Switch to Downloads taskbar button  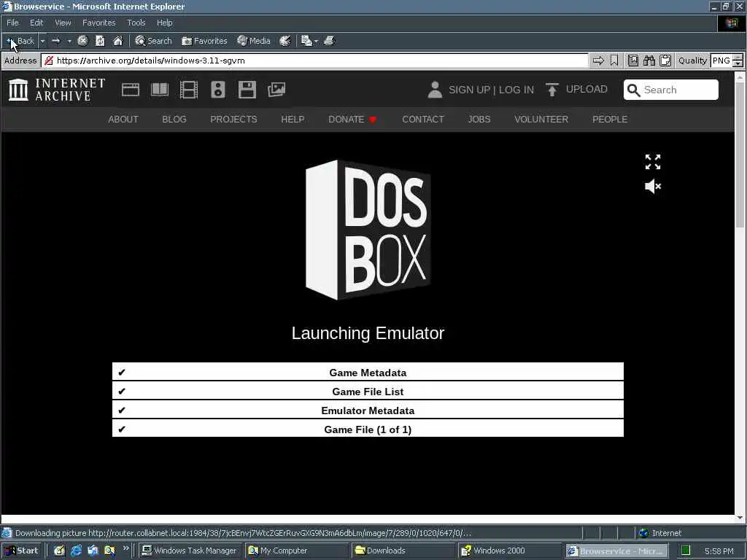[404, 551]
